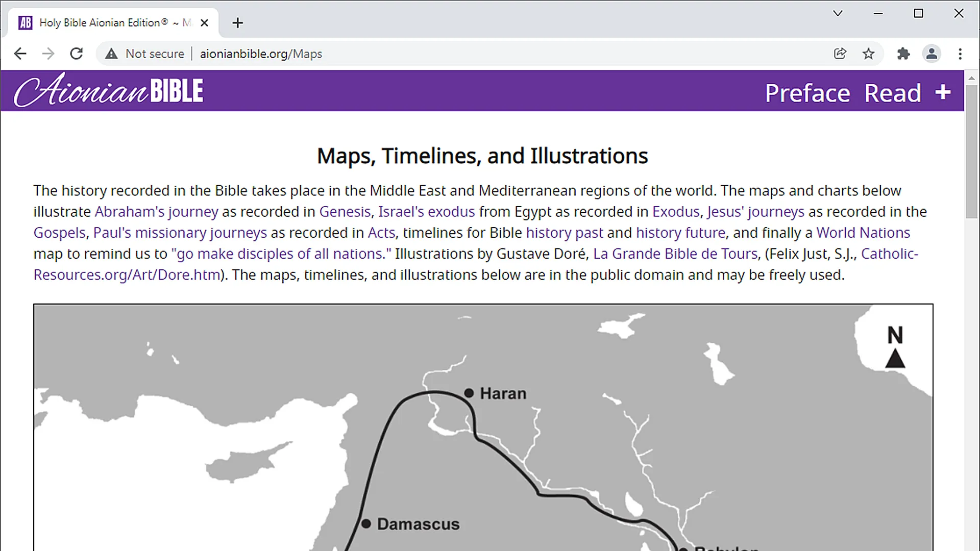Viewport: 980px width, 551px height.
Task: Select the Holy Bible Aionian Edition tab
Action: tap(112, 23)
